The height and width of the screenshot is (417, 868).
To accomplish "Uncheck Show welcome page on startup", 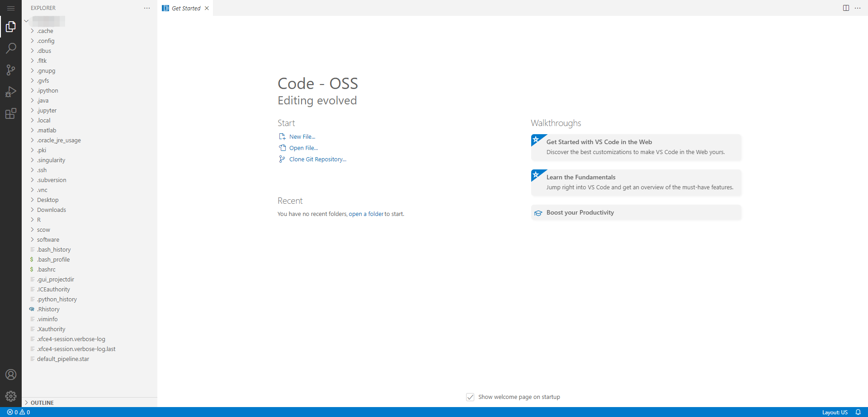I will point(470,397).
